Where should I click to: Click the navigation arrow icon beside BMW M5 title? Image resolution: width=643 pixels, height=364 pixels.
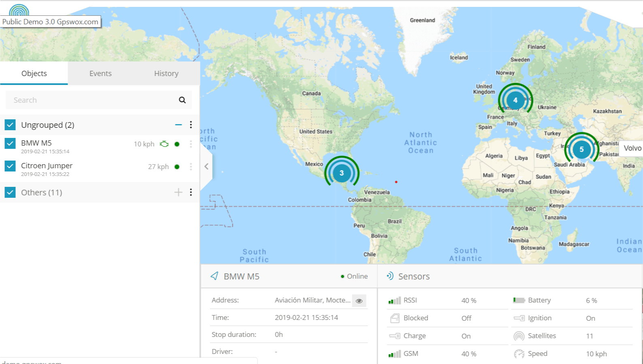pyautogui.click(x=215, y=276)
